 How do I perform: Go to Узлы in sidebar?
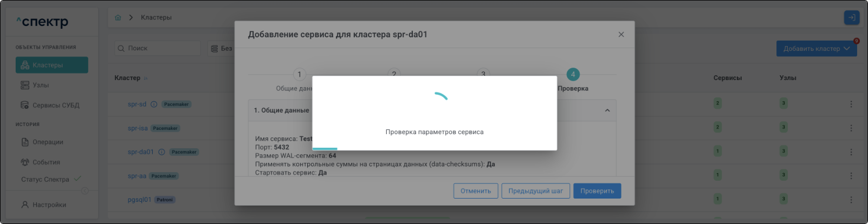click(41, 85)
